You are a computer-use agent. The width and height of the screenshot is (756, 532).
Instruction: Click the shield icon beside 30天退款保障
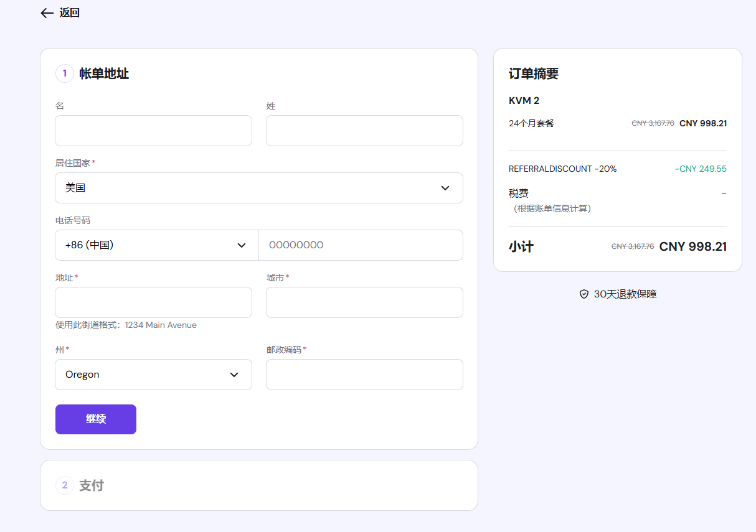pos(584,294)
